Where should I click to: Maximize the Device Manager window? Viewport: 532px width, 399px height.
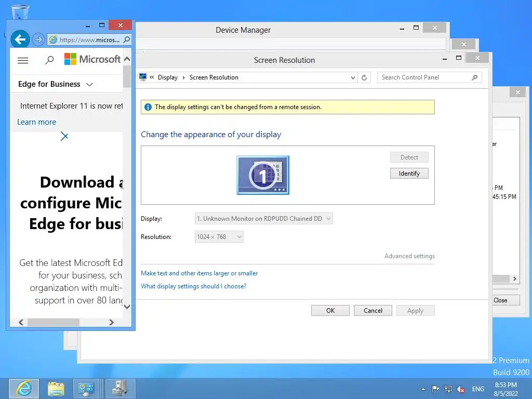click(x=416, y=28)
